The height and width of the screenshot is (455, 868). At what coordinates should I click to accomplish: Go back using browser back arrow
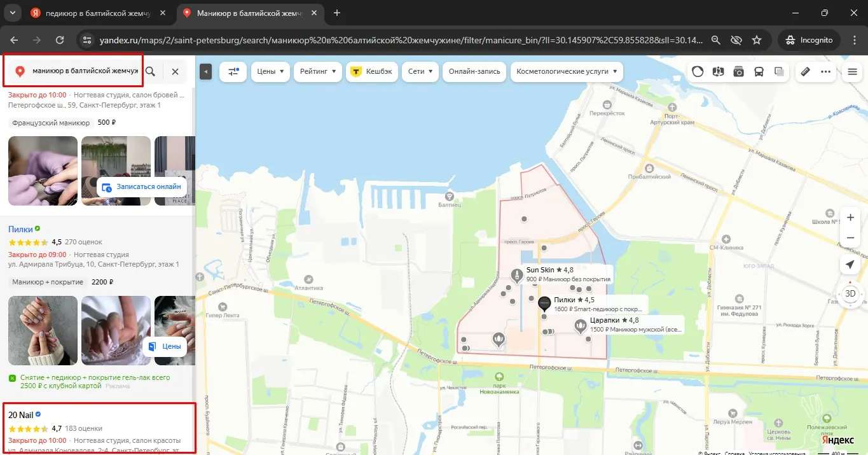point(15,40)
